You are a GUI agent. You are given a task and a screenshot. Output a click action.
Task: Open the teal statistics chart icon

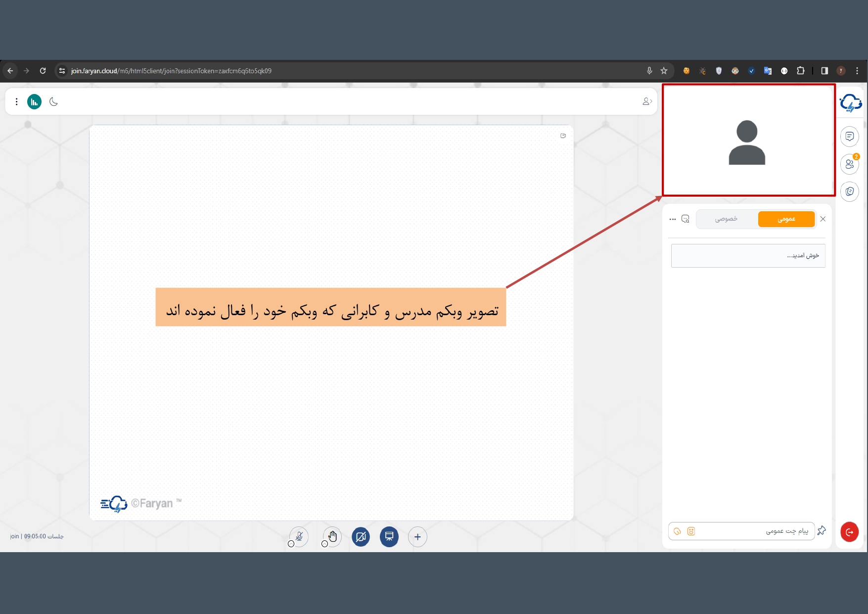(34, 102)
